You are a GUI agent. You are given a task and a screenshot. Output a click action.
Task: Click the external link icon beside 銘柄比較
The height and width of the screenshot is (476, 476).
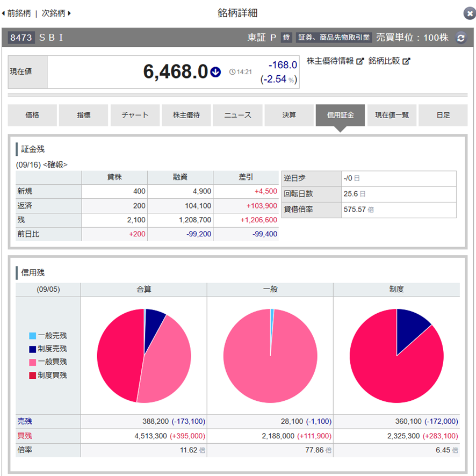pos(406,61)
